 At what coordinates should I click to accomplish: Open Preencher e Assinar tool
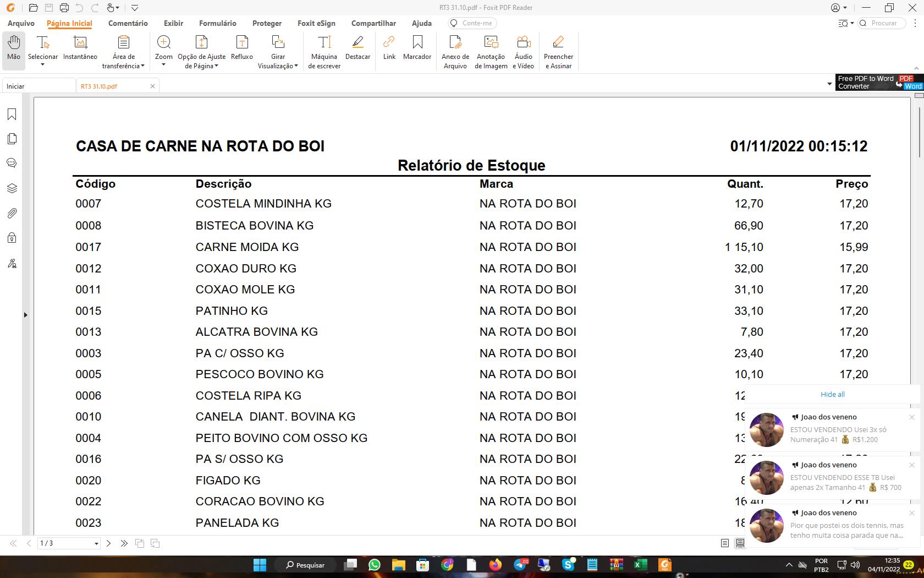[x=558, y=52]
